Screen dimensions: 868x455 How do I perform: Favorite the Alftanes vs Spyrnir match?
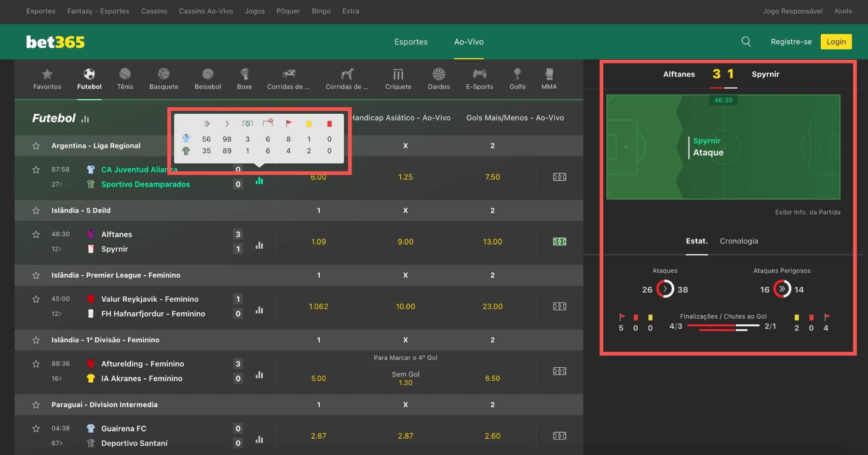(x=36, y=234)
